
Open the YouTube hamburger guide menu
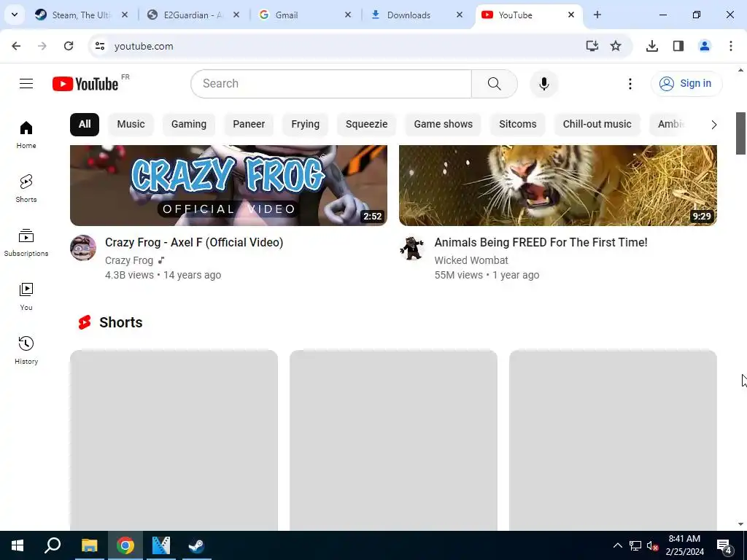[x=26, y=84]
